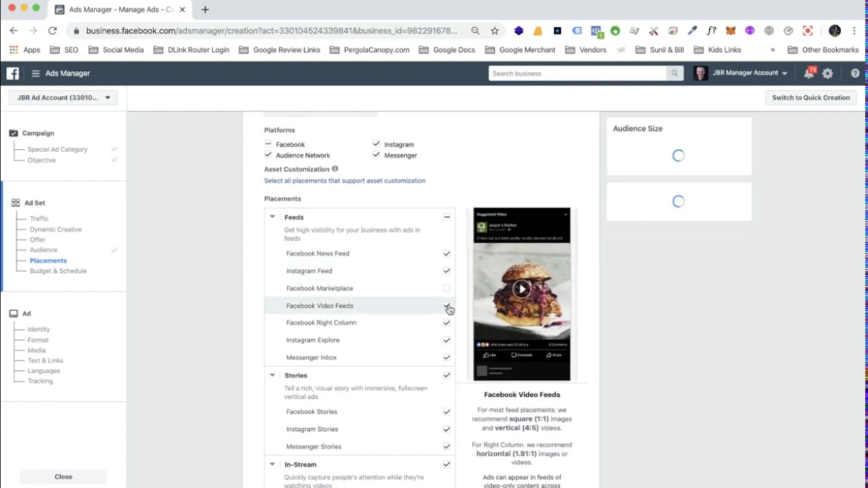Collapse the In-Stream placement group
Image resolution: width=868 pixels, height=488 pixels.
(272, 464)
